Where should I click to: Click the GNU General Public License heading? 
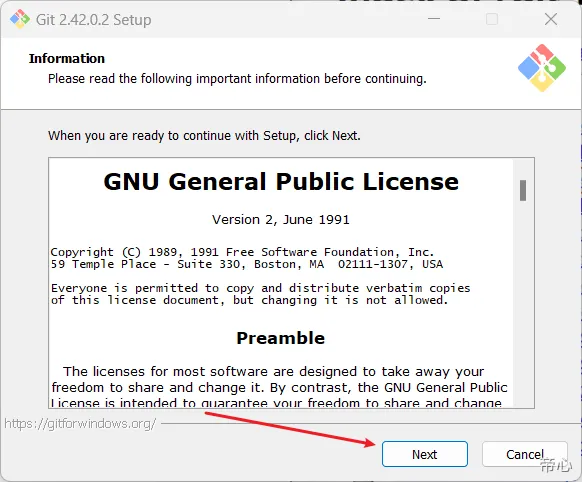tap(281, 181)
